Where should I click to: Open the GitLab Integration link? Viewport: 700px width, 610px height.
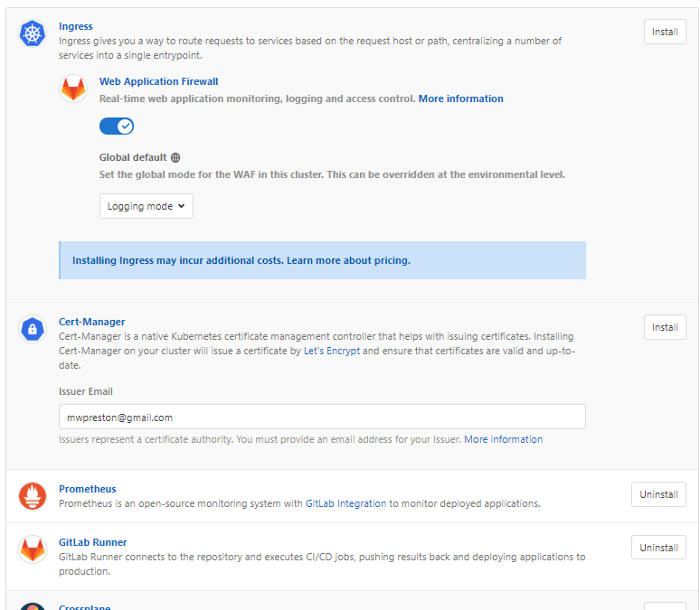(x=345, y=503)
